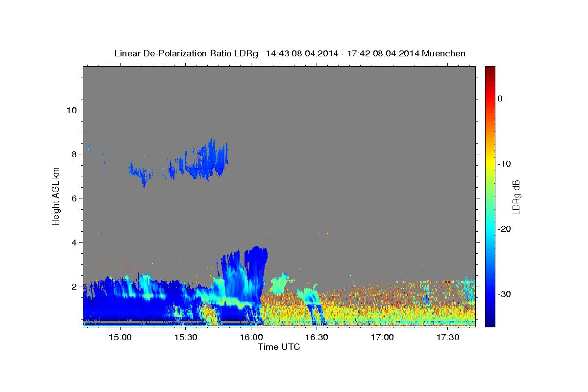Click the yellow band of the colorbar
Viewport: 588px width, 392px height.
[x=490, y=162]
